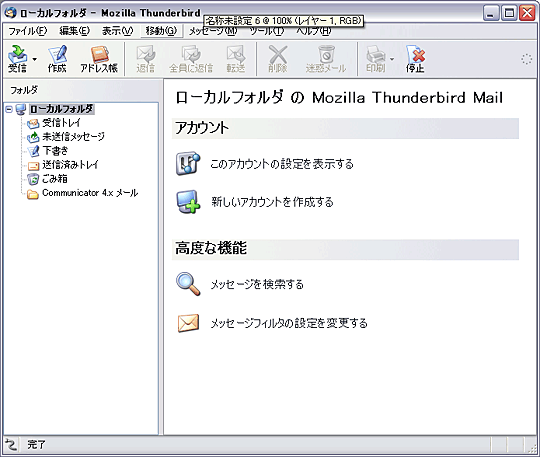Screen dimensions: 540x457
Task: Click the new account monitor icon
Action: pos(188,202)
